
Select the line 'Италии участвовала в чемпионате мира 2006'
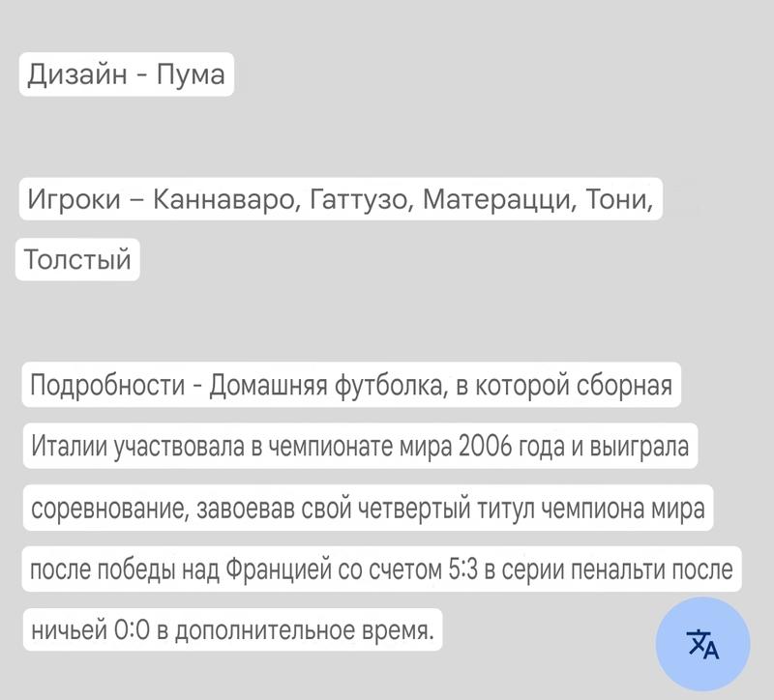point(360,446)
